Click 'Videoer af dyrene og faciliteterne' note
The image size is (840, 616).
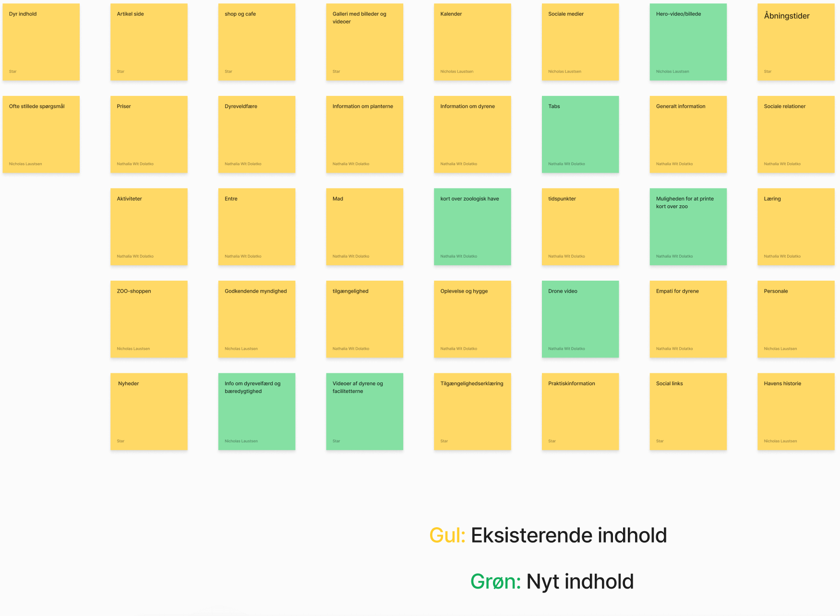tap(365, 412)
